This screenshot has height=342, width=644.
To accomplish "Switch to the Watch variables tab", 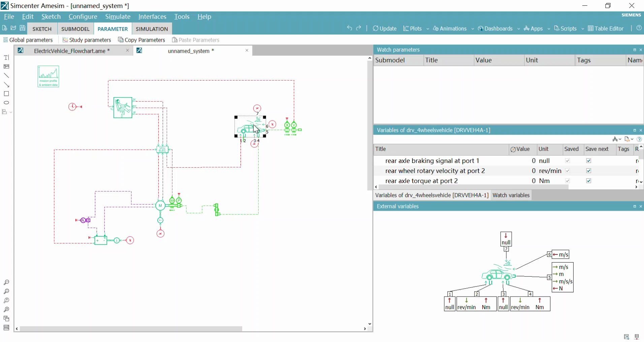I will click(x=511, y=195).
